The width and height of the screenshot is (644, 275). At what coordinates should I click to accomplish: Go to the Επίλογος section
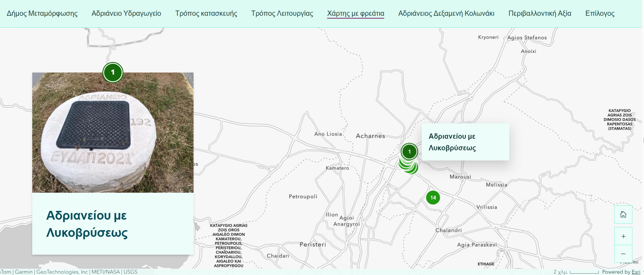(599, 13)
